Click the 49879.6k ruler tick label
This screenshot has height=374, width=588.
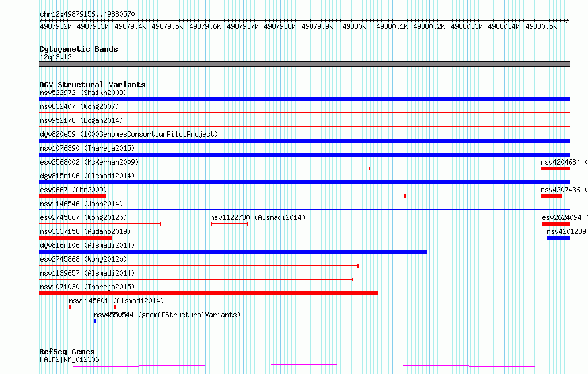(205, 26)
